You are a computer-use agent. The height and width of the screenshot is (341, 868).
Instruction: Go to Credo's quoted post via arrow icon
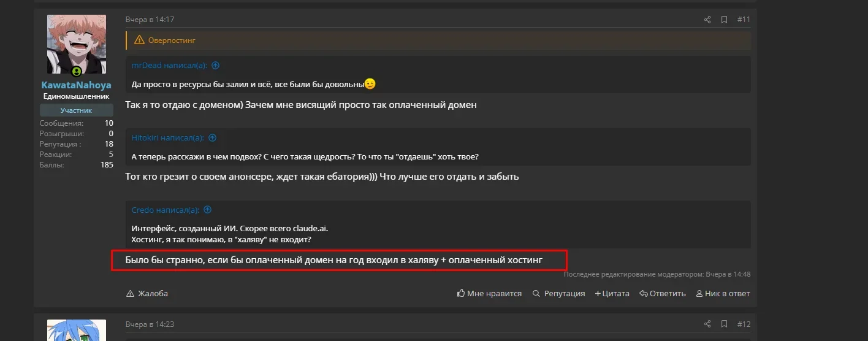207,210
